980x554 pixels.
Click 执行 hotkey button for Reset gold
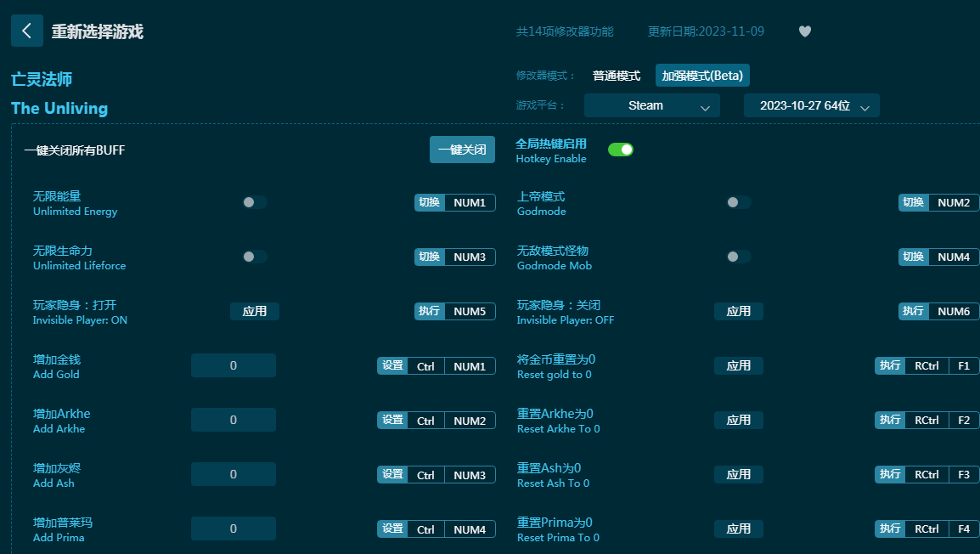pos(890,365)
